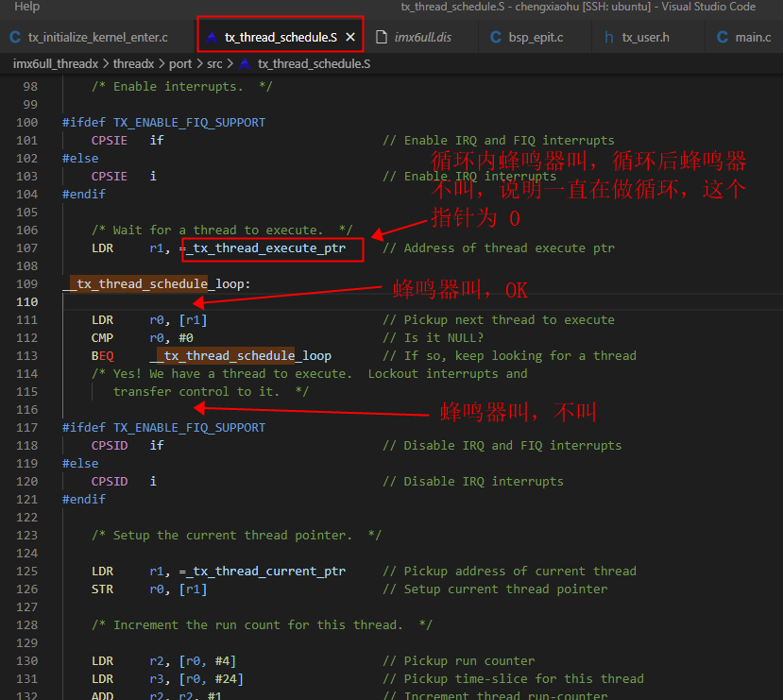Click imx6ull_threadx breadcrumb folder
Viewport: 783px width, 700px height.
pyautogui.click(x=56, y=64)
